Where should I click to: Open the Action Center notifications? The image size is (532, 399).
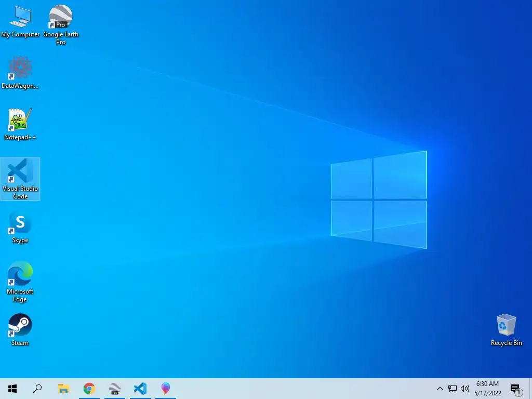(x=516, y=389)
